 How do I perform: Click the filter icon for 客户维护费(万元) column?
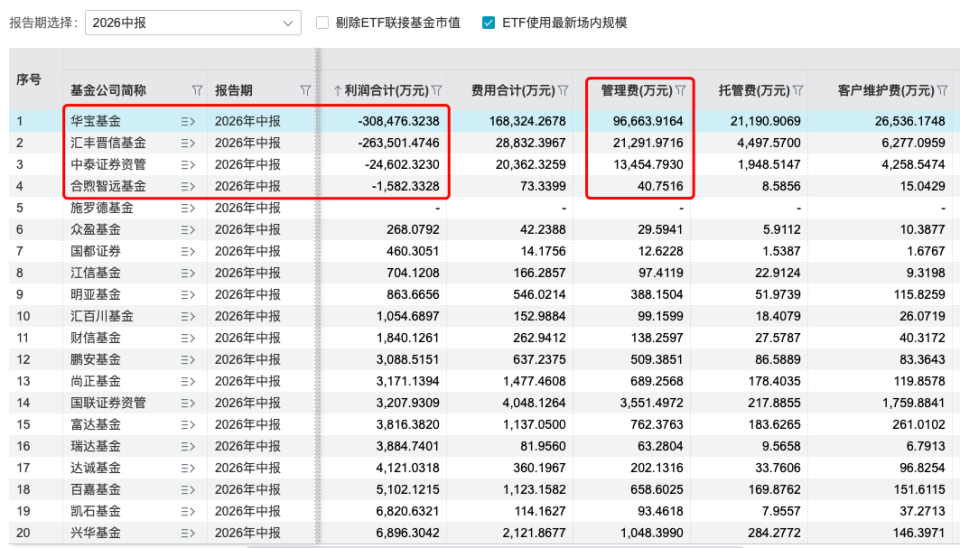coord(942,91)
